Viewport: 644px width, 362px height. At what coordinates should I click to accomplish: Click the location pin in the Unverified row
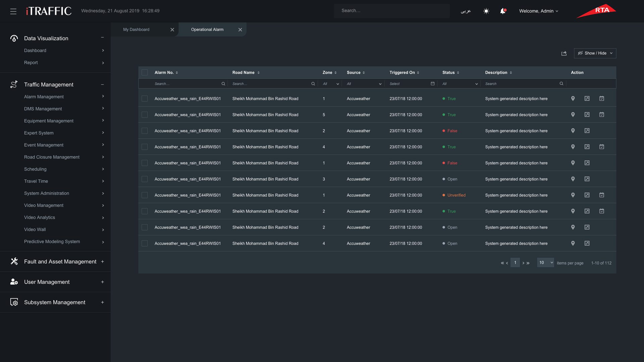[x=573, y=195]
